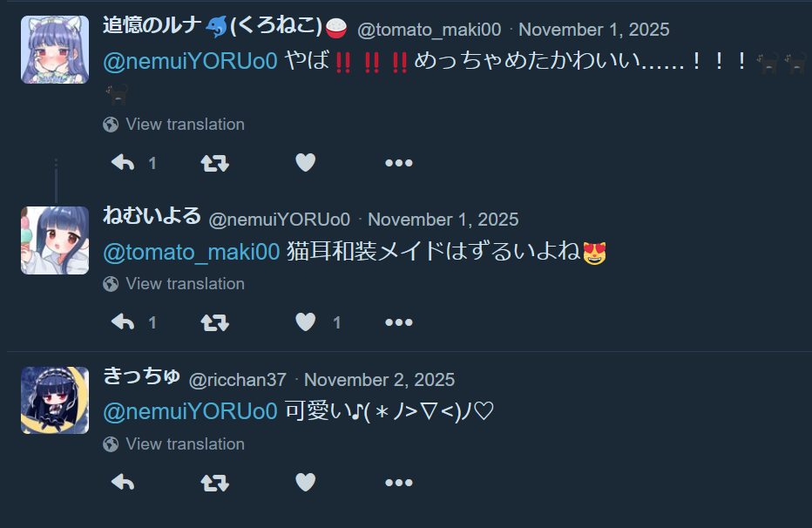
Task: Click the cat-ear maid avatar of tomato_maki00
Action: 55,50
